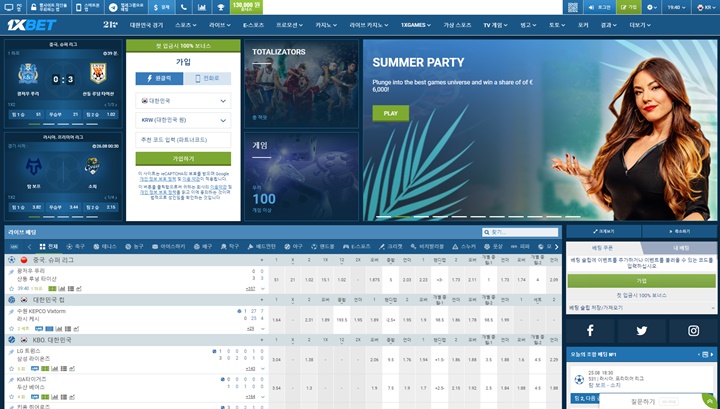720x409 pixels.
Task: Open the KRW currency dropdown
Action: coord(183,120)
